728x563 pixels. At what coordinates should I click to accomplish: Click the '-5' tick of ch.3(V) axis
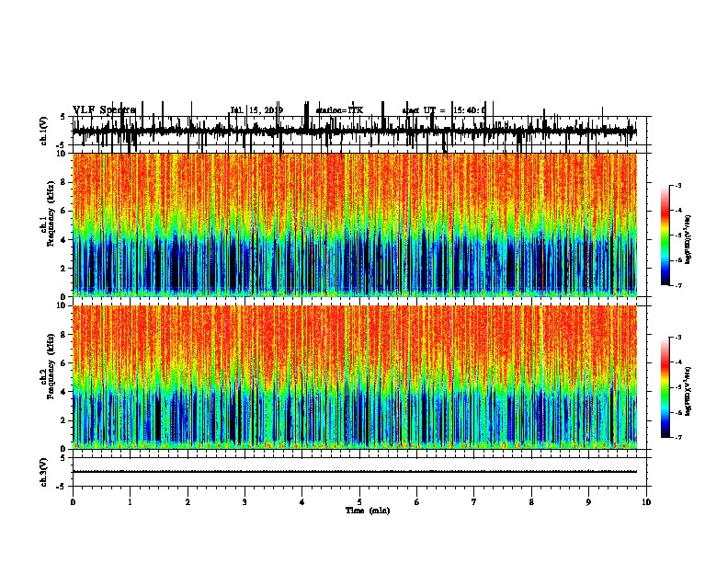tap(62, 487)
